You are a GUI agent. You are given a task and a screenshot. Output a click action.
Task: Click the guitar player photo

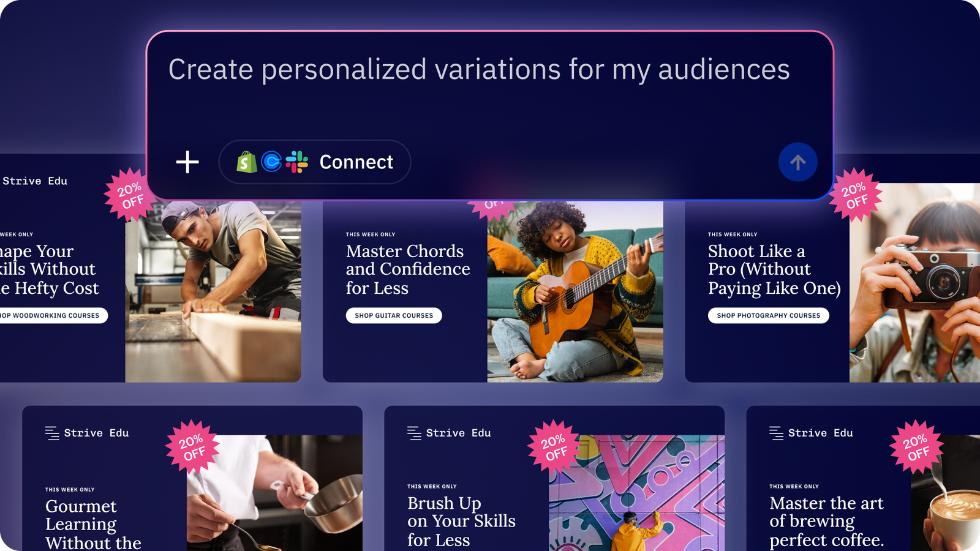(575, 291)
